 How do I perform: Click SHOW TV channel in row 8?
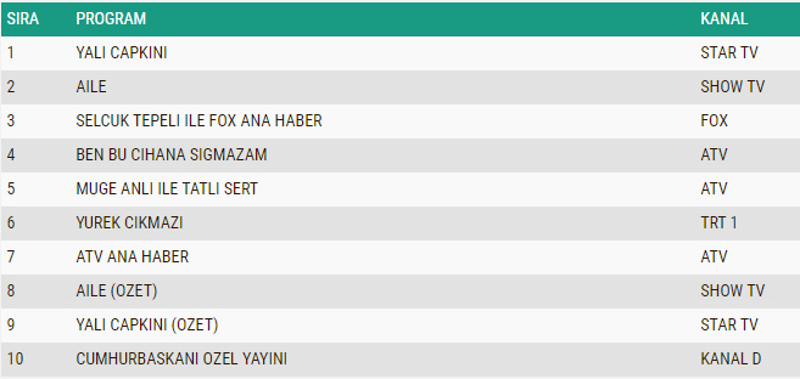(x=733, y=291)
